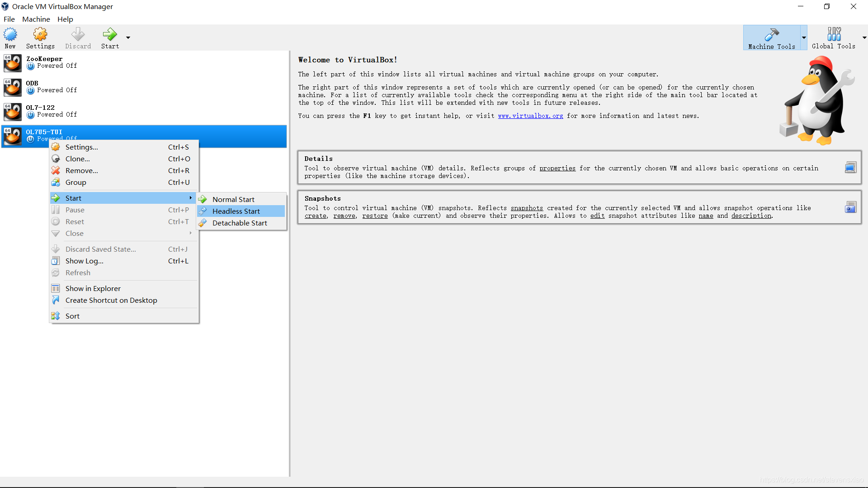The width and height of the screenshot is (868, 488).
Task: Click the ODB machine OS icon
Action: pyautogui.click(x=13, y=87)
